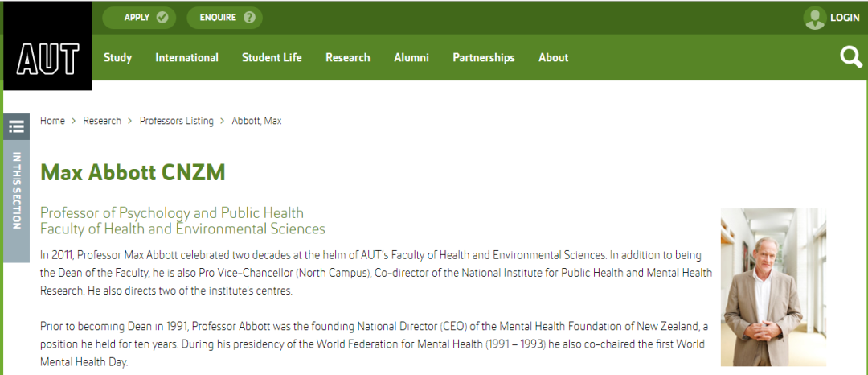Go to Research breadcrumb
Image resolution: width=868 pixels, height=375 pixels.
click(x=102, y=121)
